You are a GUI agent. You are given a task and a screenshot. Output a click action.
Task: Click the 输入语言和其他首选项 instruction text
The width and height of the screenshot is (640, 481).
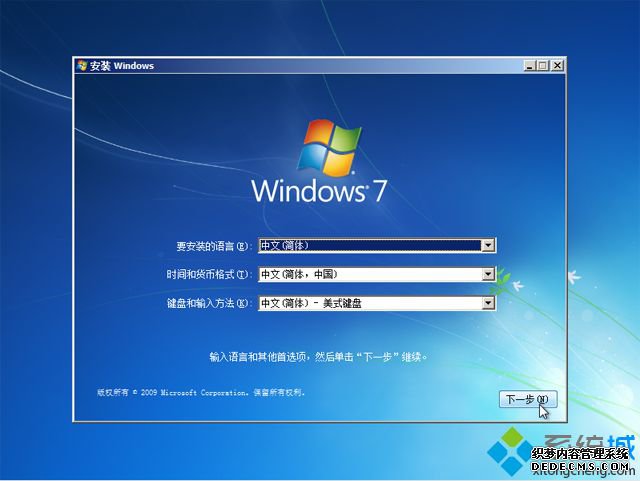(319, 357)
